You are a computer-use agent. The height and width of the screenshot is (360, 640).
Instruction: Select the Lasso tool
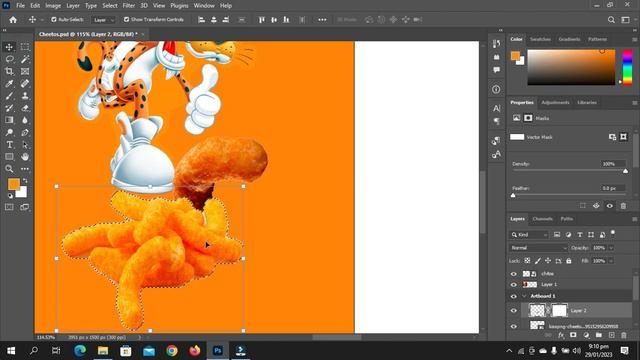9,59
